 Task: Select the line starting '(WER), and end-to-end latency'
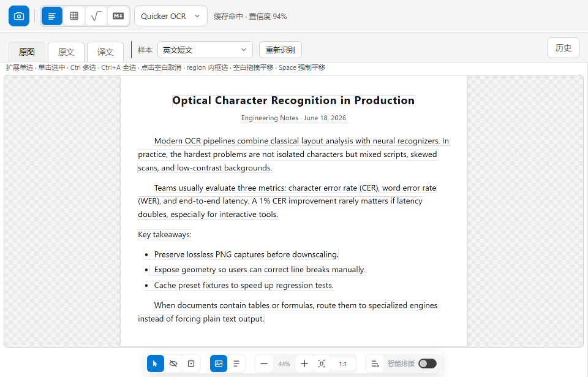280,201
